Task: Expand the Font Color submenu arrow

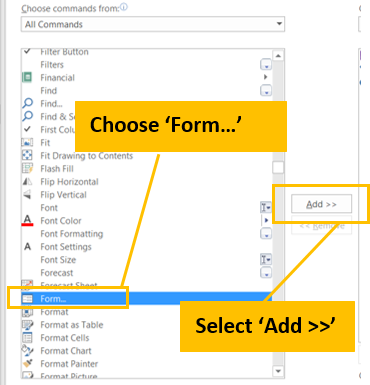Action: tap(266, 220)
